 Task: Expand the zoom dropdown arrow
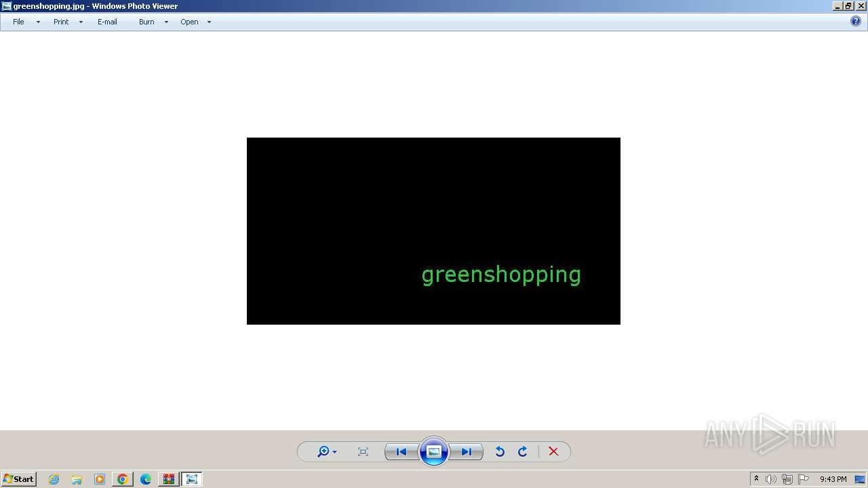pos(334,452)
